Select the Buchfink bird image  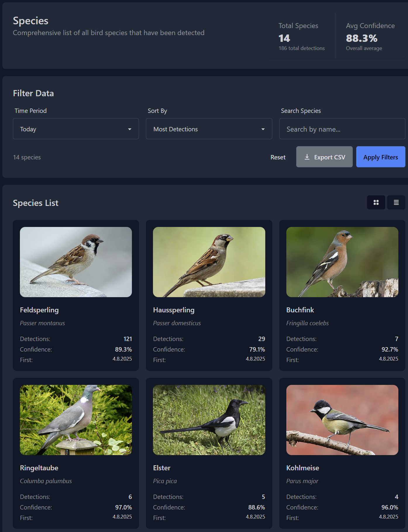pyautogui.click(x=342, y=262)
